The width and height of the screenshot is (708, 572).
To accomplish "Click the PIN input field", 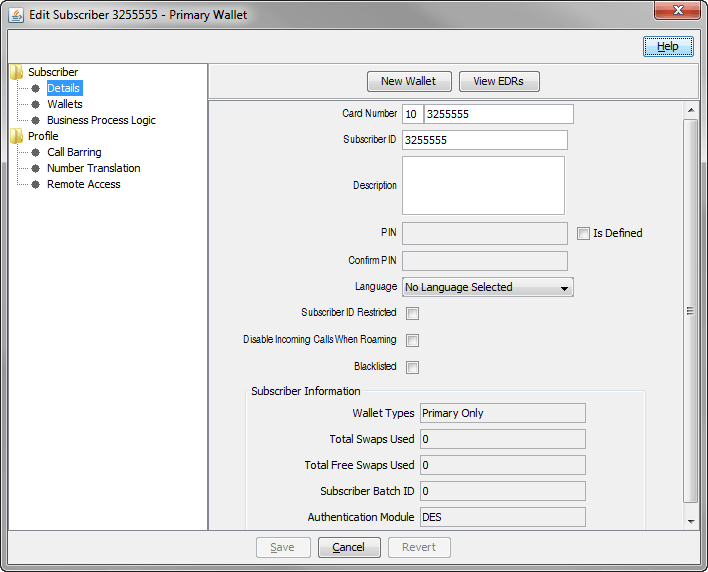I will click(x=485, y=233).
